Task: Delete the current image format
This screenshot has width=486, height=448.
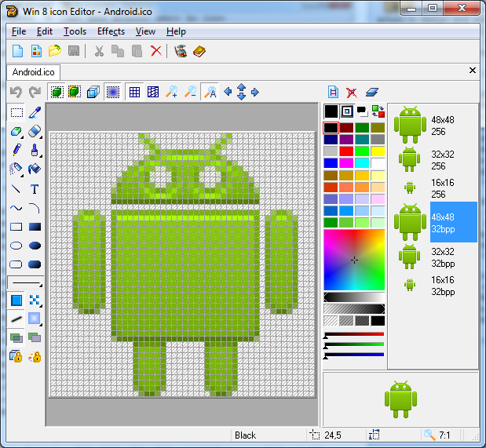Action: pos(352,93)
